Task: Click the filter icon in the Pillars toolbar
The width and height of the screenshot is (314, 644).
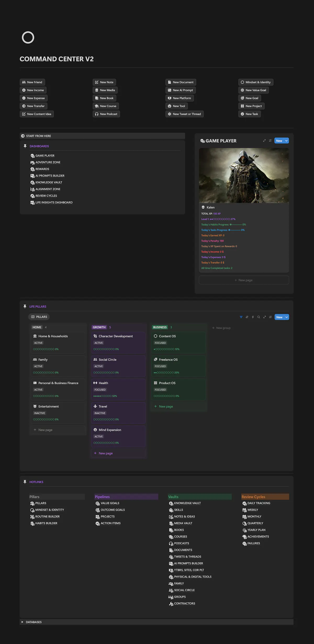Action: click(241, 317)
